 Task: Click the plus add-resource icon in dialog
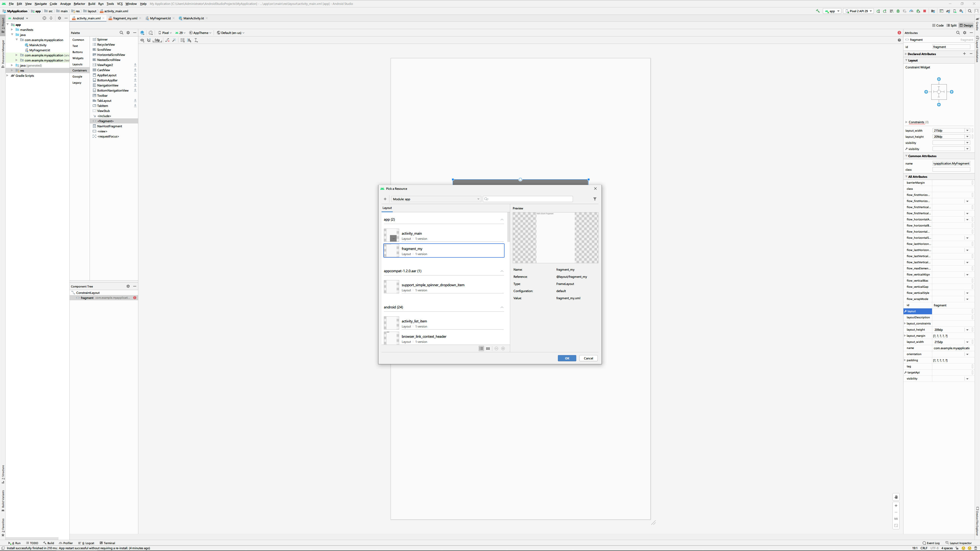tap(385, 199)
